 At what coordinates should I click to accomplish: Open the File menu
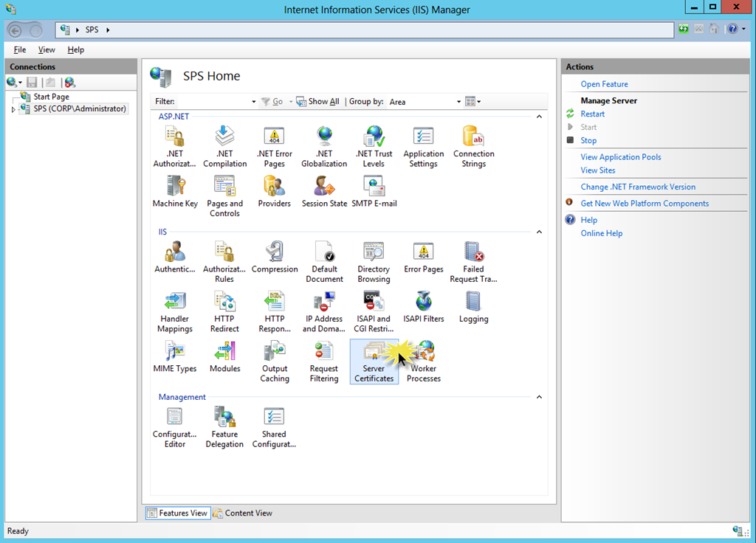20,49
